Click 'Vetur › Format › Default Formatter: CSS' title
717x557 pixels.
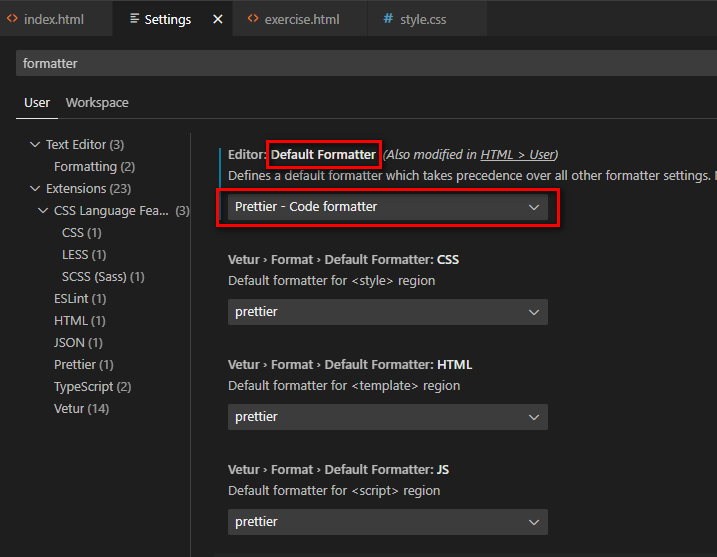[x=343, y=259]
